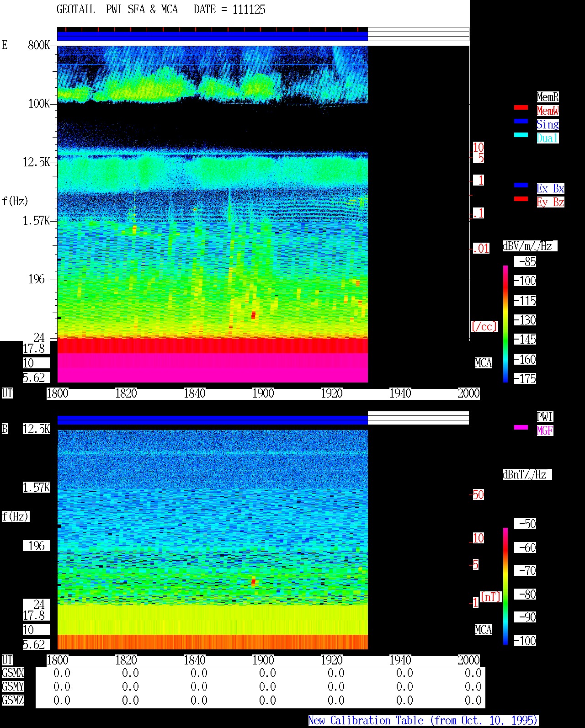Viewport: 585px width, 728px height.
Task: Click the 800K frequency label on E panel
Action: [39, 45]
